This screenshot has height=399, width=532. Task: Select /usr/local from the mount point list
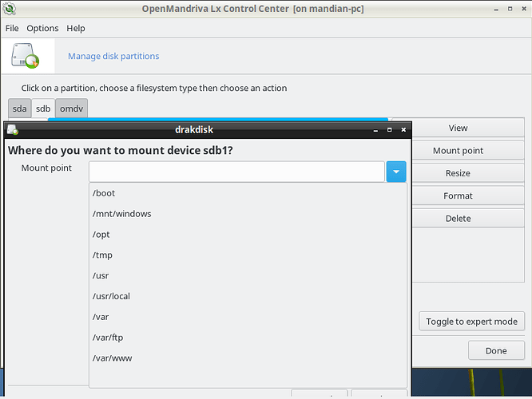point(248,296)
